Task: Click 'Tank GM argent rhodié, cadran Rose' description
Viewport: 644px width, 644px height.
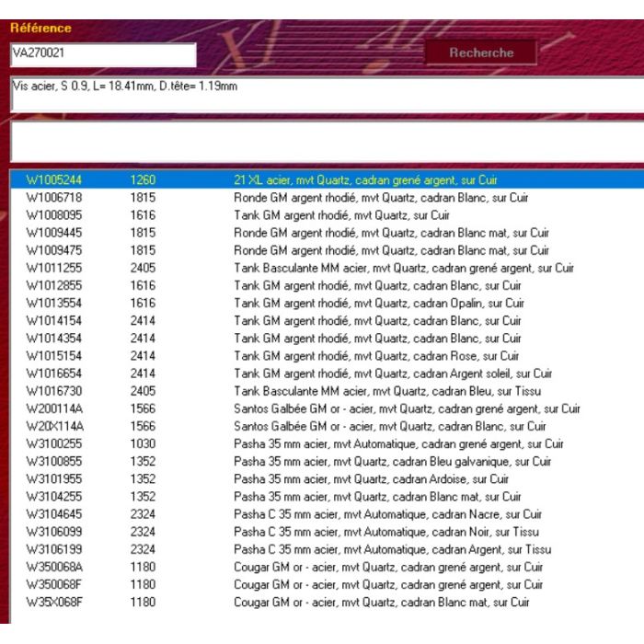Action: tap(376, 356)
